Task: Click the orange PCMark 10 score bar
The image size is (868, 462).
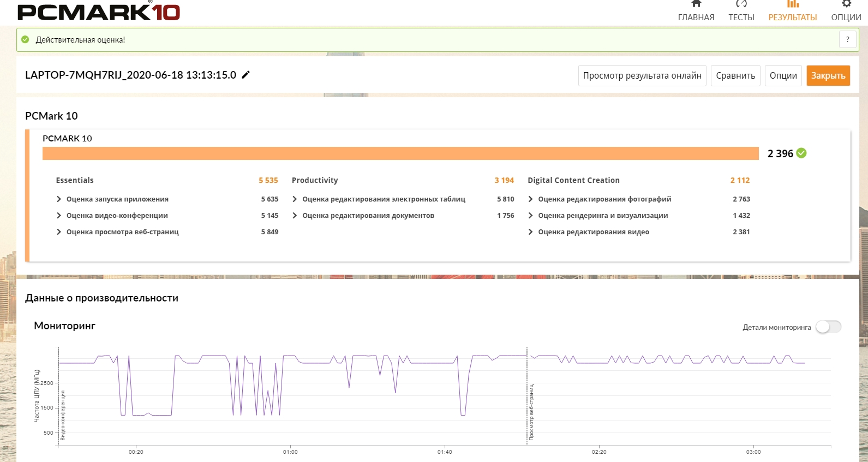Action: (400, 153)
